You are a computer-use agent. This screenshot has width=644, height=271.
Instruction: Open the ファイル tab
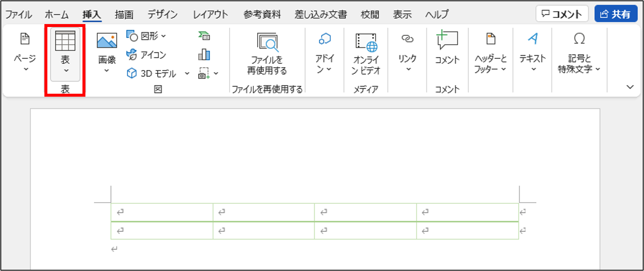point(18,15)
